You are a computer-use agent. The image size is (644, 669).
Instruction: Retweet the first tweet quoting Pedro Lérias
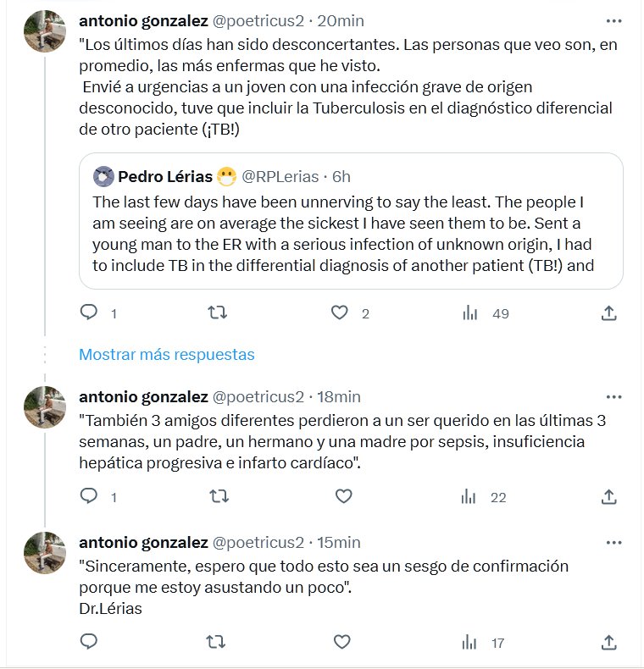(x=217, y=313)
